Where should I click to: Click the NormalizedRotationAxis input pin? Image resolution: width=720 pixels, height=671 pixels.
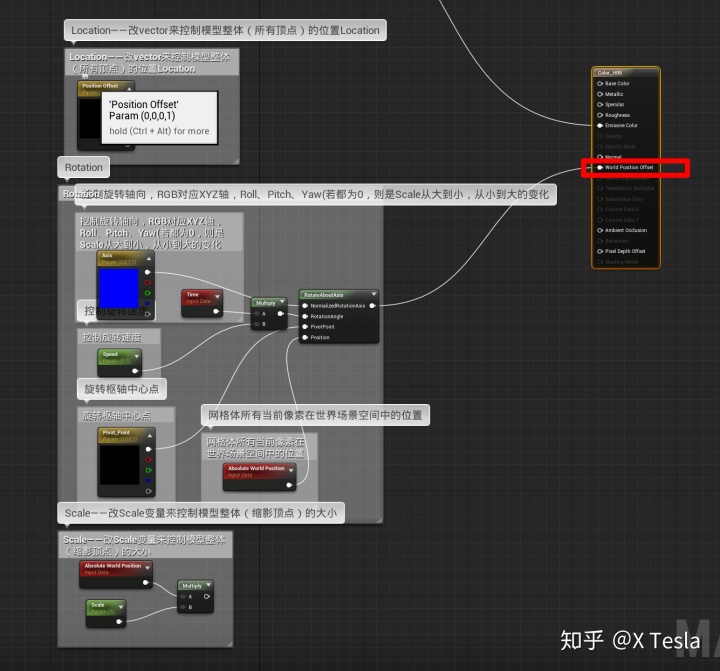305,305
